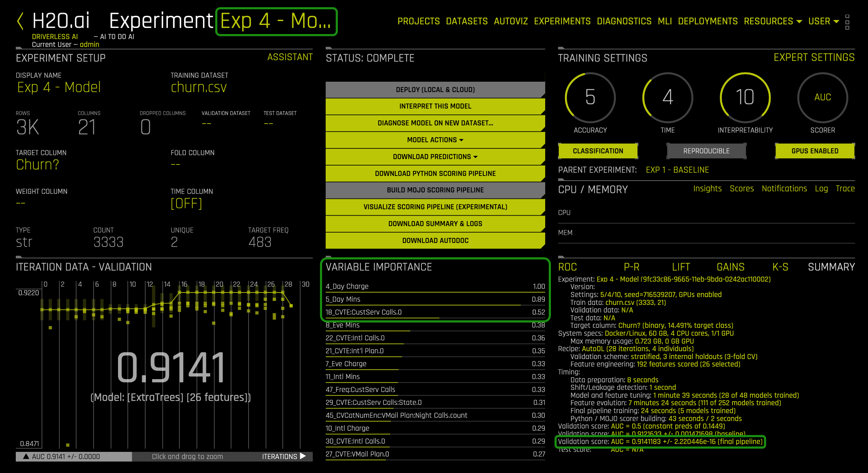Open the Accuracy dial showing 5
This screenshot has height=473, width=868.
[590, 97]
